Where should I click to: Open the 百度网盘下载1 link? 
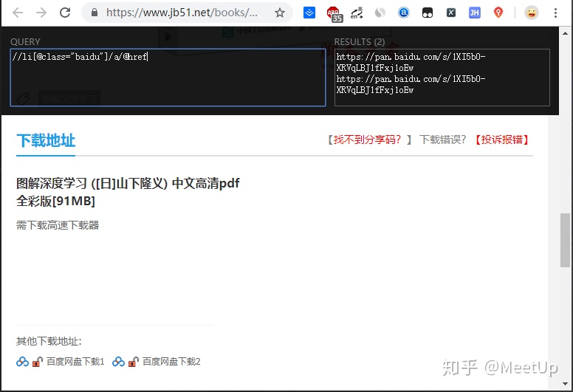tap(75, 362)
